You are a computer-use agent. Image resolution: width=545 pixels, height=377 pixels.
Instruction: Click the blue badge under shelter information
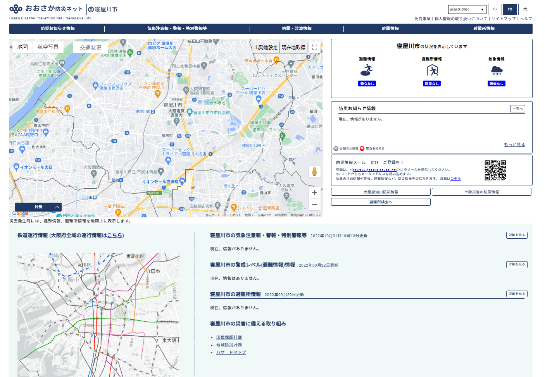432,83
